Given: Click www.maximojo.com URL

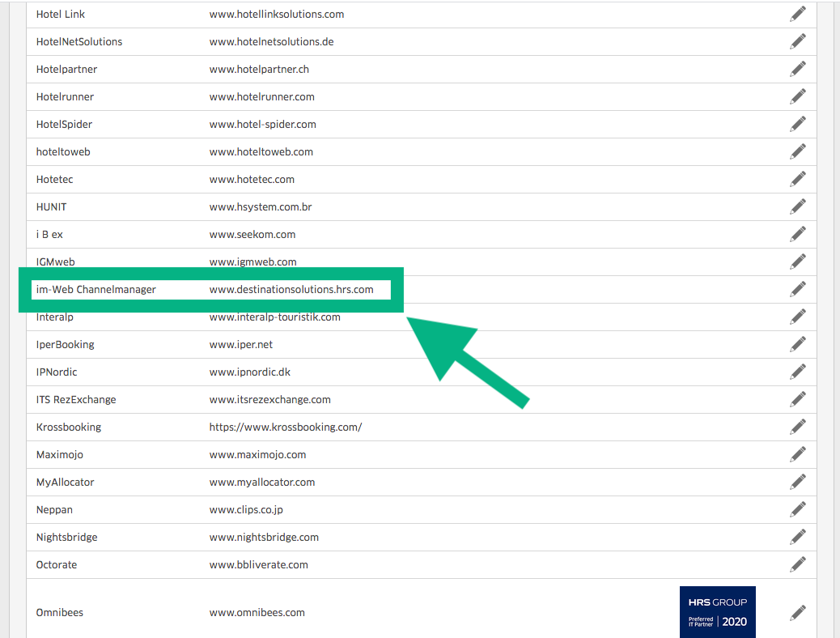Looking at the screenshot, I should point(257,455).
